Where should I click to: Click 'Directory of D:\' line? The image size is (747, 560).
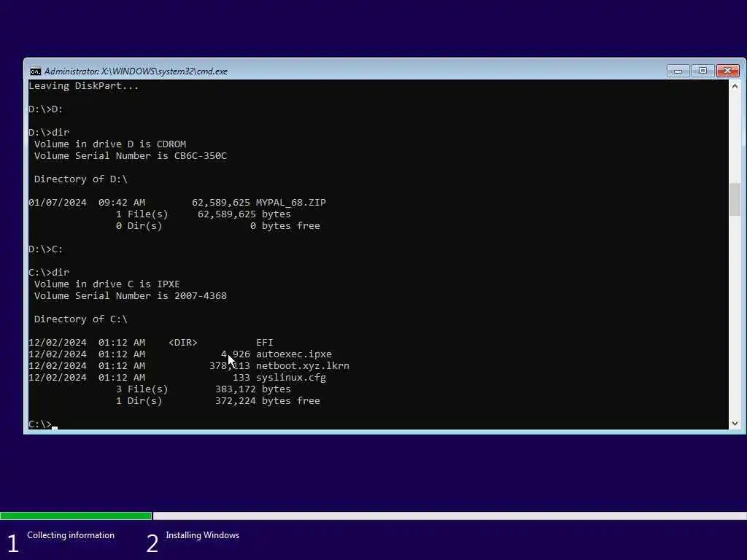(x=80, y=179)
